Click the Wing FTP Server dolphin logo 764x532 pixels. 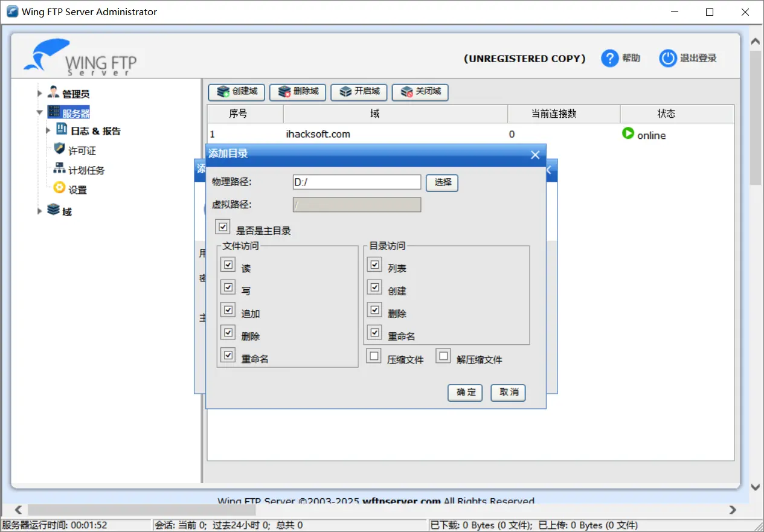[80, 57]
